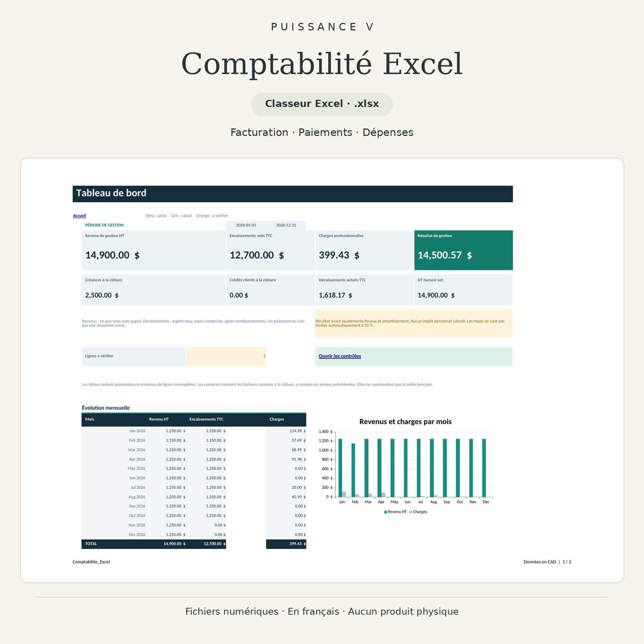Click the orange Résultat avant ajustements note
Screen dimensions: 644x644
point(414,324)
